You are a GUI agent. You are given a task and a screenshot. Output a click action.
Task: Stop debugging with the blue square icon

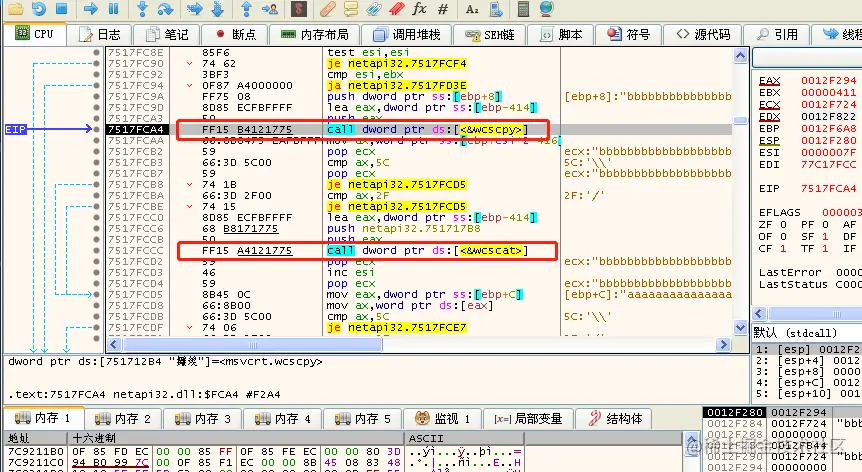coord(62,8)
